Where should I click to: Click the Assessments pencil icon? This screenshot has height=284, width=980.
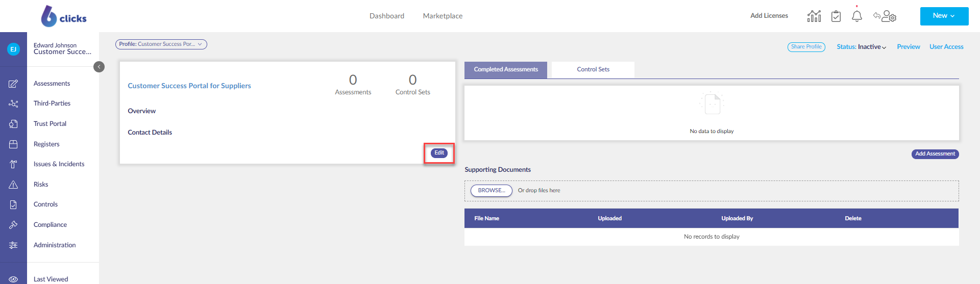click(13, 84)
